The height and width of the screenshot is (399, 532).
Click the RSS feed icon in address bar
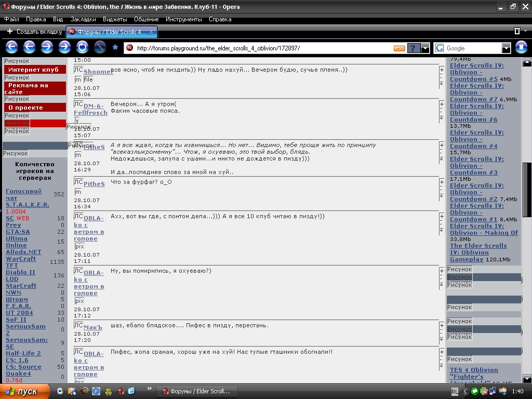[399, 48]
